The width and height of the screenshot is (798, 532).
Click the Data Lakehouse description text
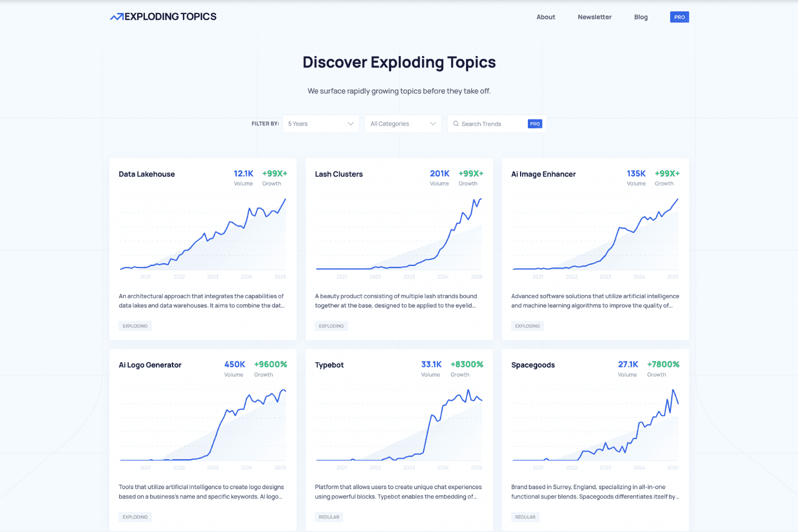tap(202, 301)
